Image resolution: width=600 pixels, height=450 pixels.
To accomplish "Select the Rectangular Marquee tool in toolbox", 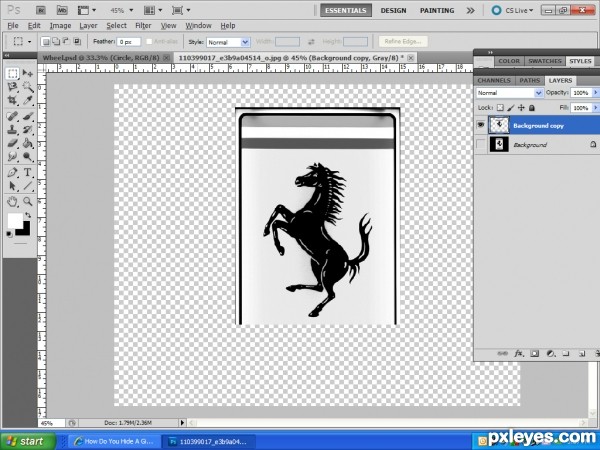I will click(x=12, y=73).
